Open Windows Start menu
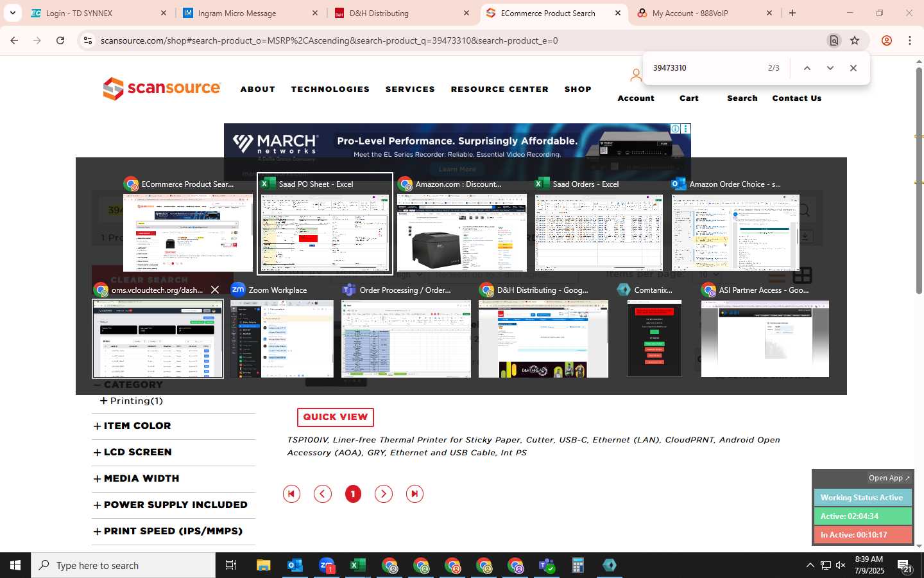 15,565
